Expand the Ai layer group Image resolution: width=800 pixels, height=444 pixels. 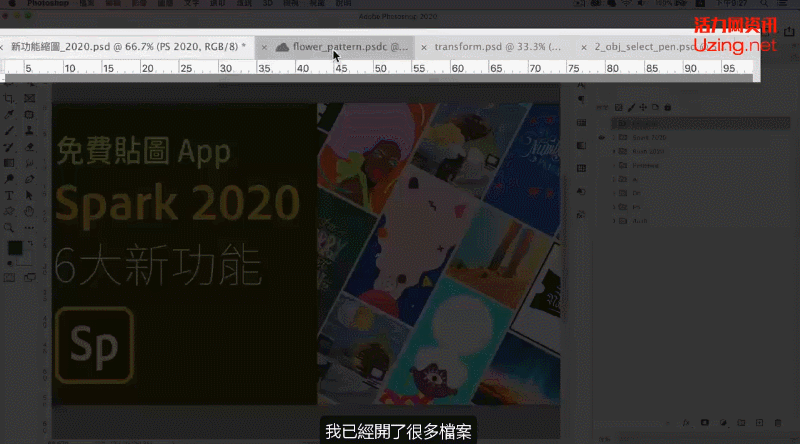pyautogui.click(x=614, y=179)
